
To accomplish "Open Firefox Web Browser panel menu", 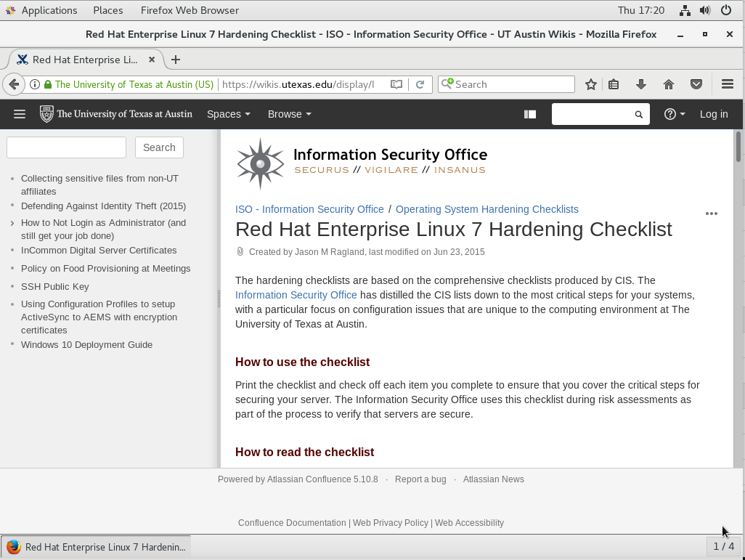I will click(190, 10).
